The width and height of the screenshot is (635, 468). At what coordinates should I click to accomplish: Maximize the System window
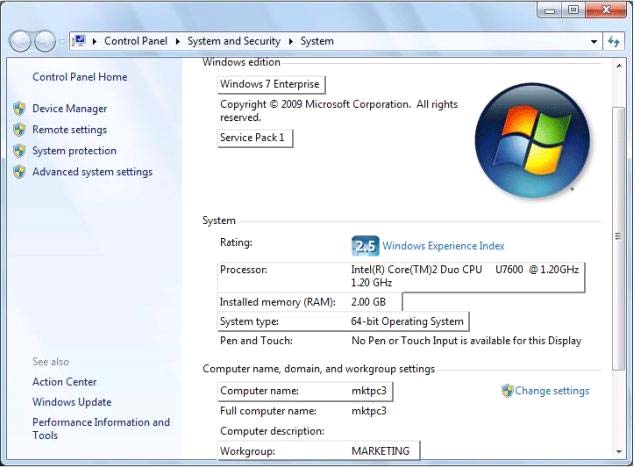[573, 10]
